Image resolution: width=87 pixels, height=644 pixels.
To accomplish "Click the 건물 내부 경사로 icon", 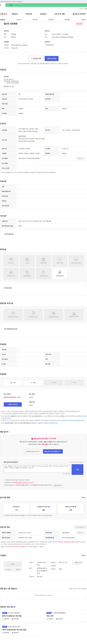I will (74, 315).
